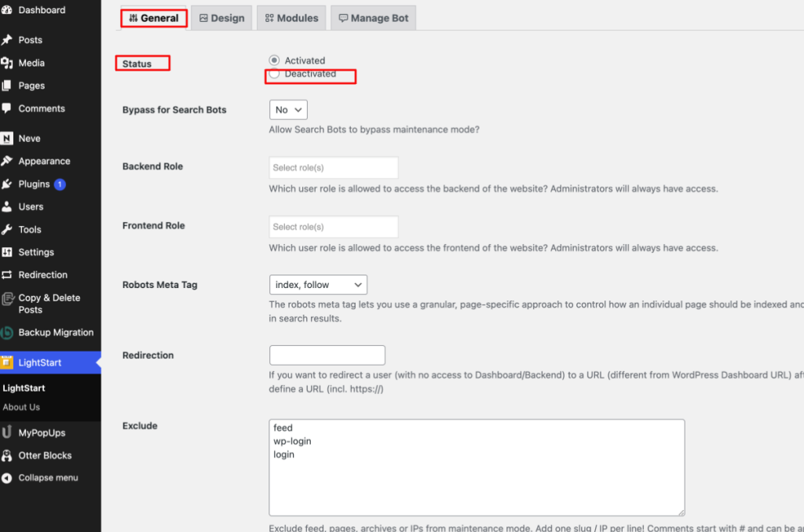Click the Neve theme icon
Image resolution: width=804 pixels, height=532 pixels.
pyautogui.click(x=6, y=138)
